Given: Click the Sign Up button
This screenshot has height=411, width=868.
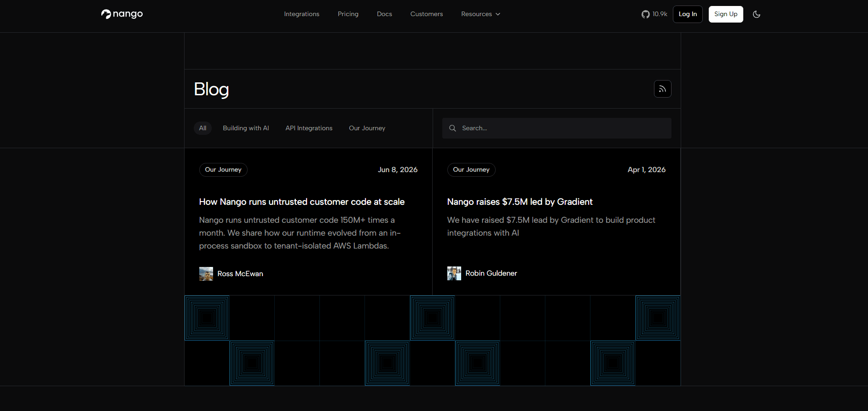Looking at the screenshot, I should 726,14.
